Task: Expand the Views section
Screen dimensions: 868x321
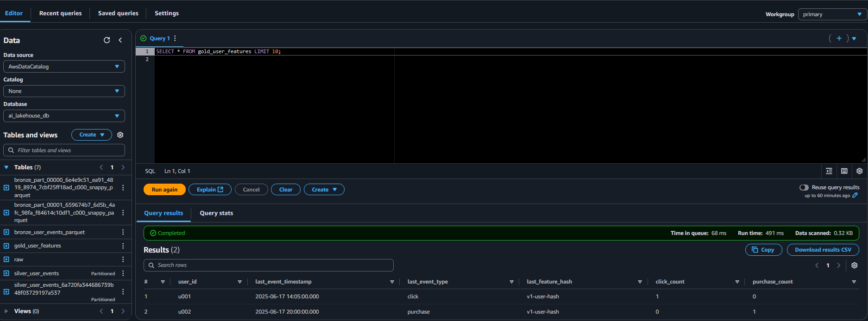Action: pos(6,311)
